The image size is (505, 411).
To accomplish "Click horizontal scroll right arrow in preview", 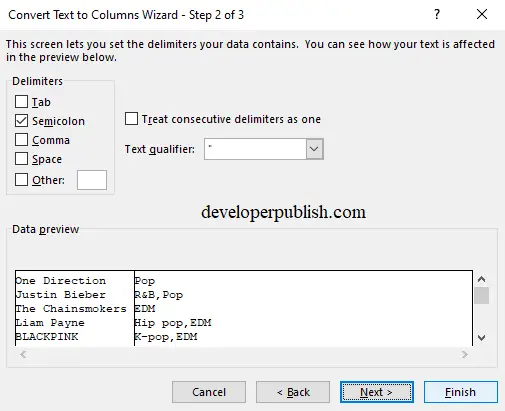I will [x=465, y=354].
